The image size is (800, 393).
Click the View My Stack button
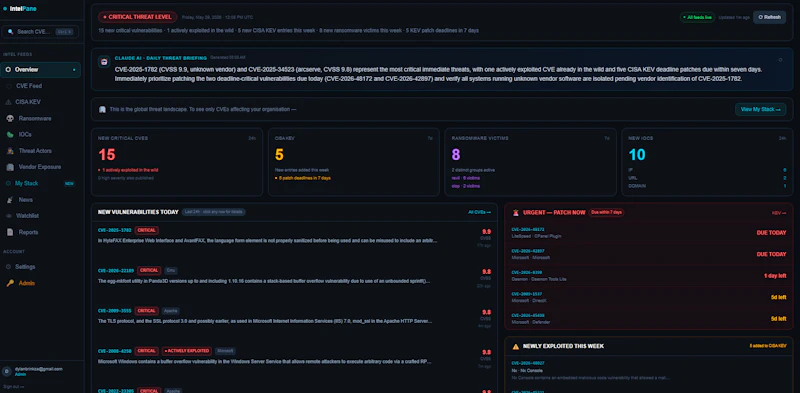(x=760, y=109)
